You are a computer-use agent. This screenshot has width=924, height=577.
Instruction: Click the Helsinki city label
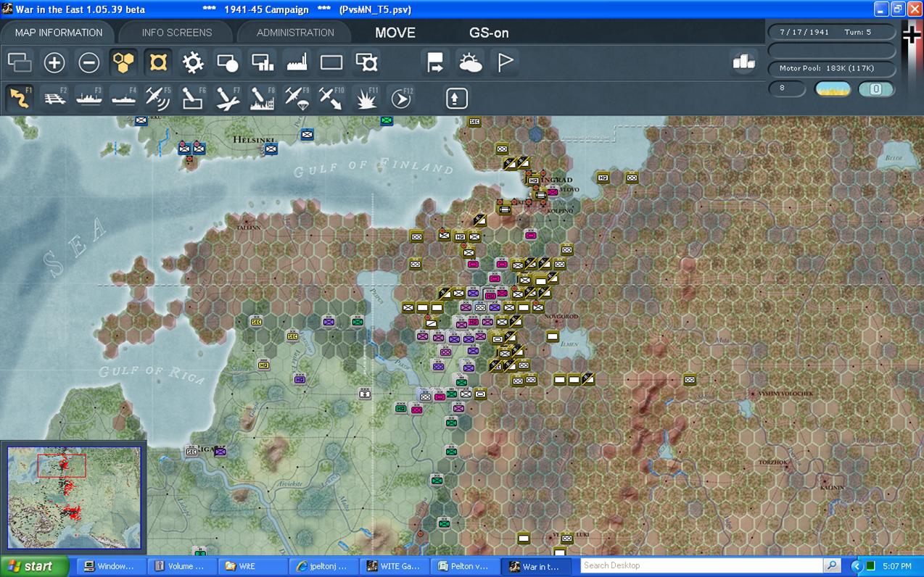(252, 139)
